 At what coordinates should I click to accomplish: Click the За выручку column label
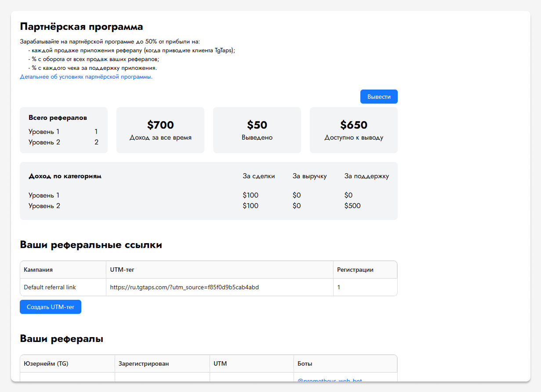309,176
